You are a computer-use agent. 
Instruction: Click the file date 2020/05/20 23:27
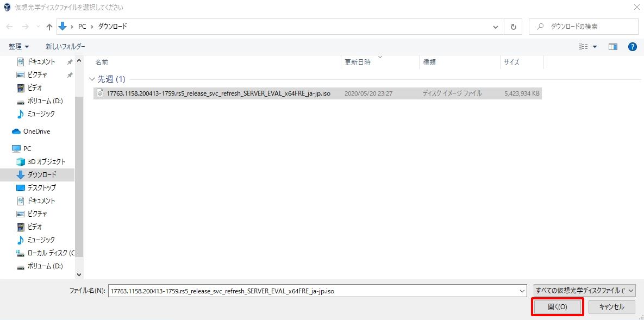[x=368, y=93]
